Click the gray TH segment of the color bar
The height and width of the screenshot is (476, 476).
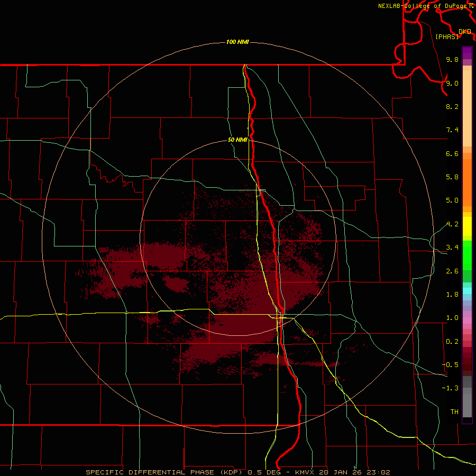(467, 405)
